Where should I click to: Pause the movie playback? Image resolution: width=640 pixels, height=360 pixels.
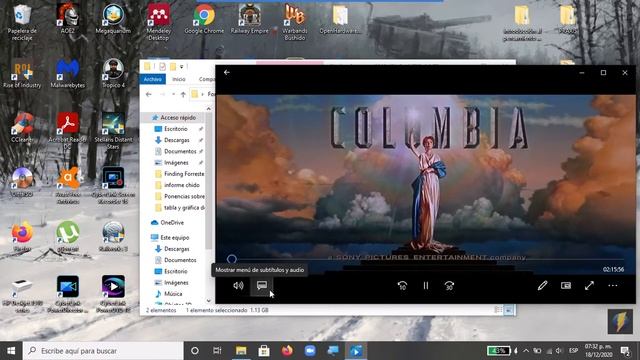coord(426,286)
